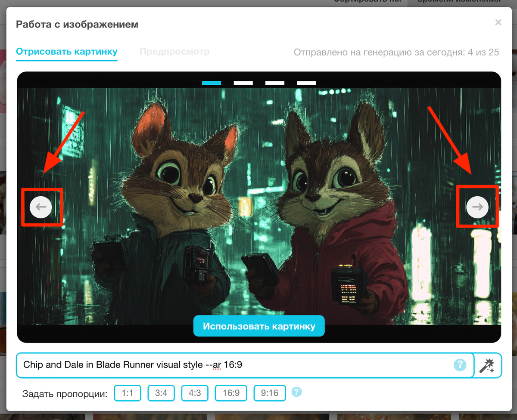This screenshot has height=420, width=517.
Task: Focus the prompt field with Chip and Dale text
Action: pos(245,365)
